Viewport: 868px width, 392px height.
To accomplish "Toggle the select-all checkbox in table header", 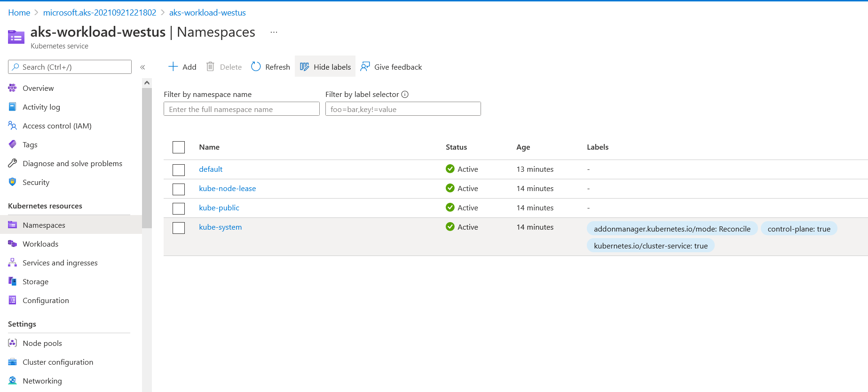I will click(179, 147).
